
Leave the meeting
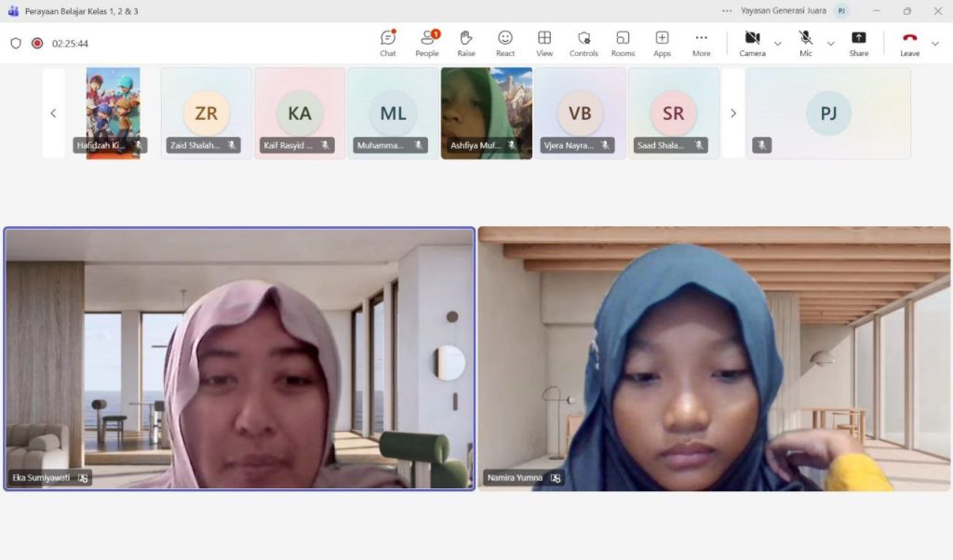coord(909,42)
